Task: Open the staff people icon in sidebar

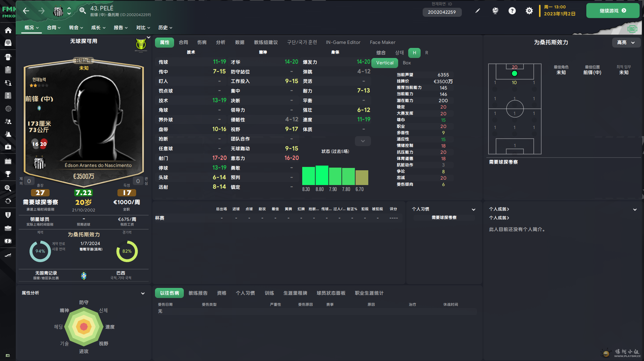Action: (x=8, y=121)
